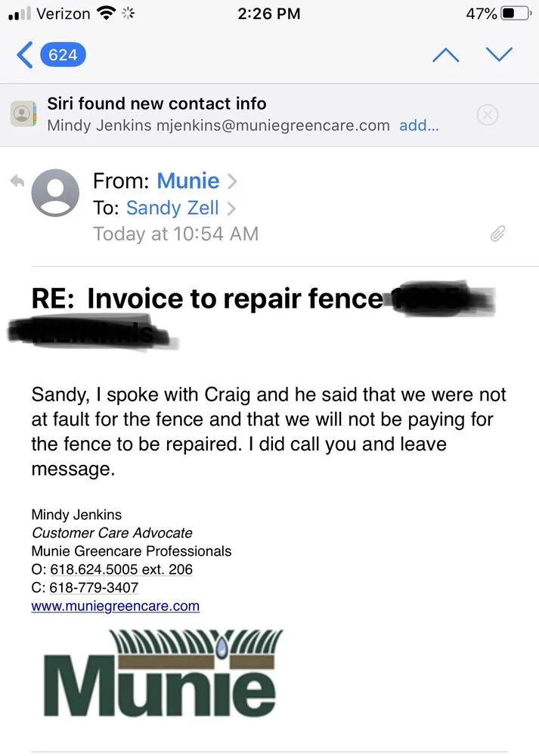Tap the reply arrow indicator icon
Image resolution: width=539 pixels, height=756 pixels.
(x=16, y=181)
